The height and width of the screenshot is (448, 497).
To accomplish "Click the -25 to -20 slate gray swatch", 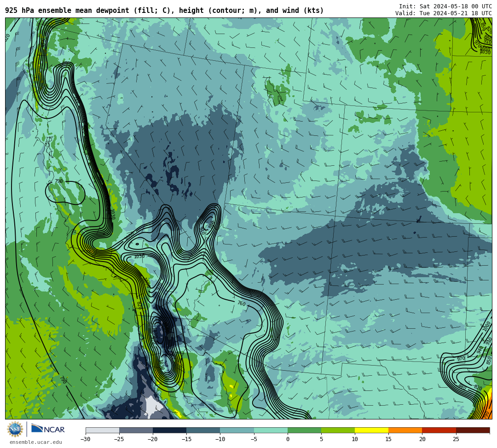I will pos(136,430).
